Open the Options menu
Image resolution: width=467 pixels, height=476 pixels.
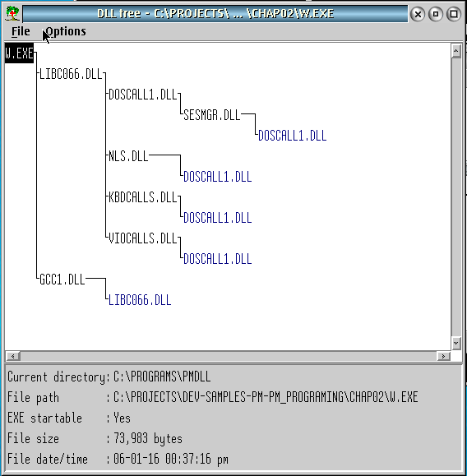point(66,31)
